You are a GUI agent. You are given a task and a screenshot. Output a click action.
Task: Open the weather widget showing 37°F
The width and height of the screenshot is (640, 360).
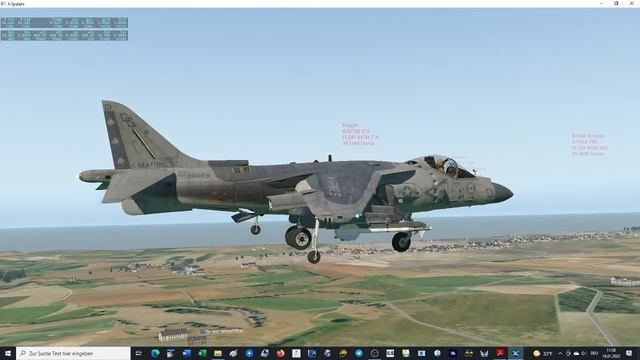542,353
